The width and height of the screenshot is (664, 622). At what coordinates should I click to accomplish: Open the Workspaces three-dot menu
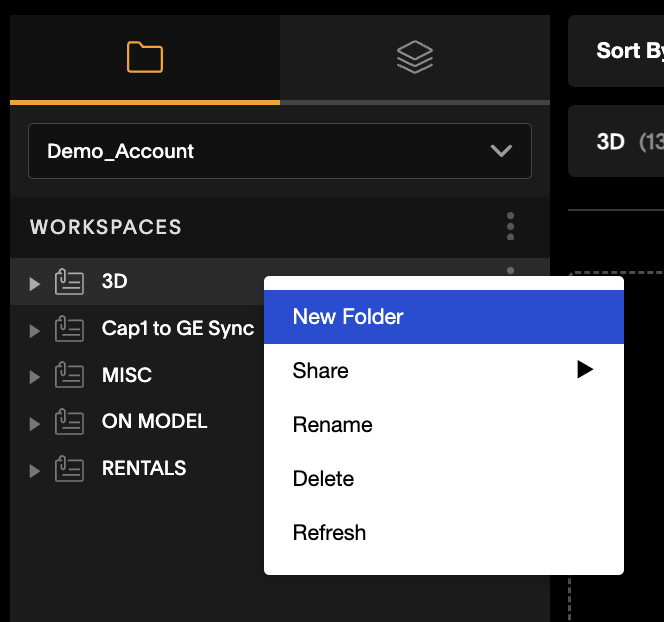pyautogui.click(x=510, y=226)
